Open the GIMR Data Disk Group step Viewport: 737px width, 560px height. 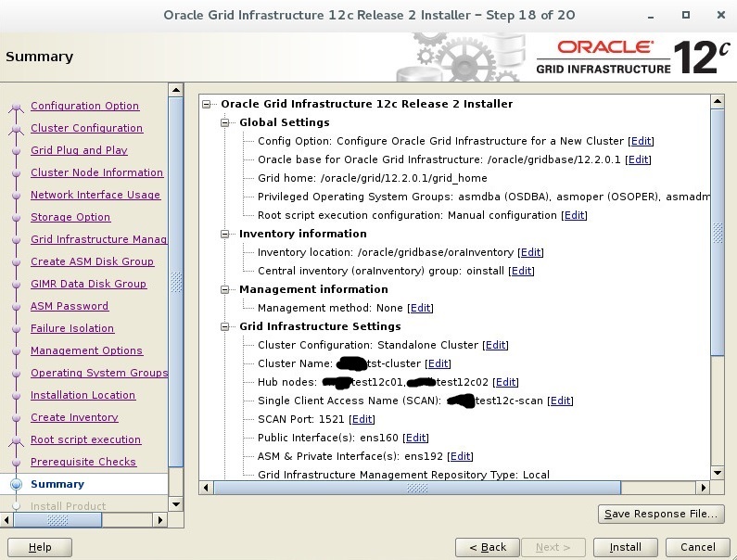click(x=88, y=284)
